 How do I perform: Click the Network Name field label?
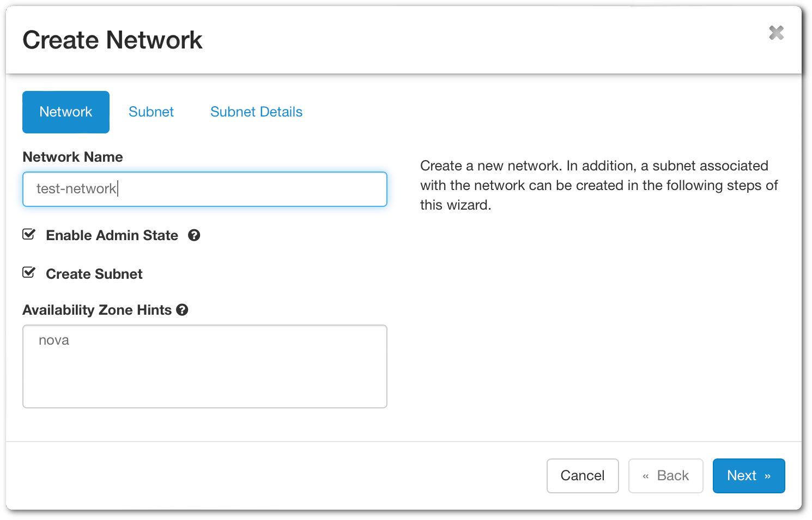coord(72,157)
